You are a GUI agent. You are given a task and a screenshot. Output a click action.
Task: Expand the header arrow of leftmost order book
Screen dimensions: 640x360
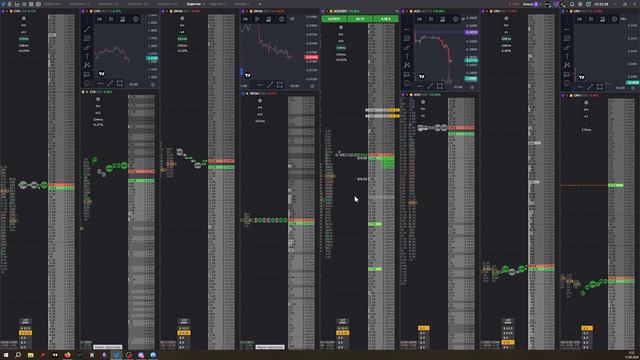(x=7, y=11)
